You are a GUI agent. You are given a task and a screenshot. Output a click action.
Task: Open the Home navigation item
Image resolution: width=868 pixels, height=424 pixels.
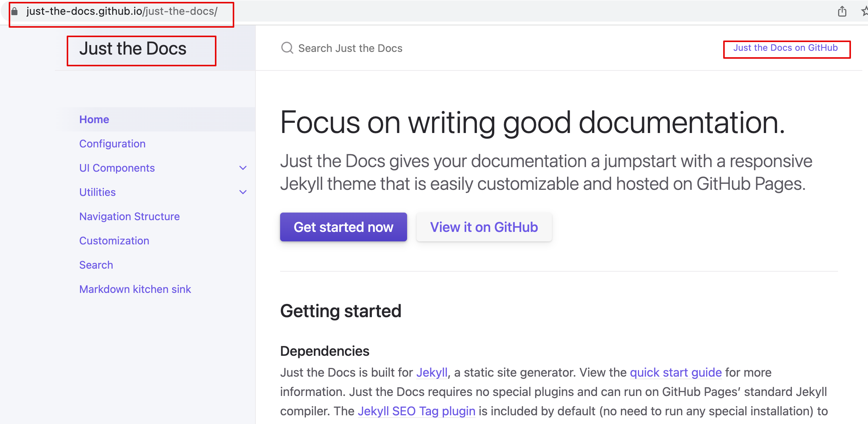click(x=94, y=119)
